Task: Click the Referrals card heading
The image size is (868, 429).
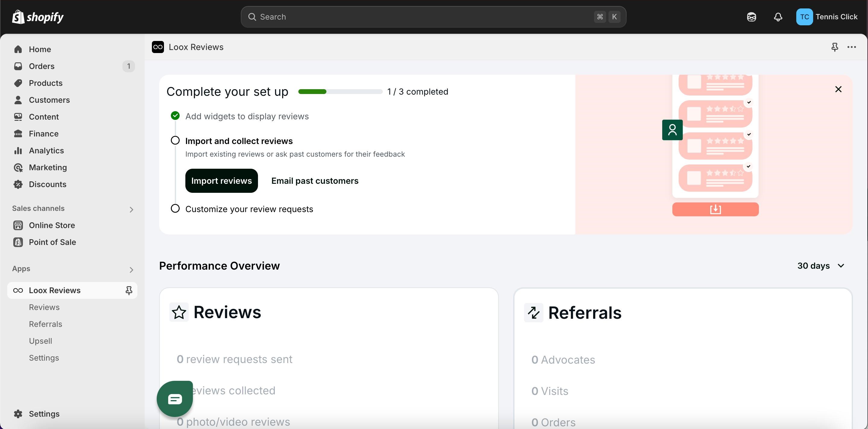Action: tap(585, 312)
